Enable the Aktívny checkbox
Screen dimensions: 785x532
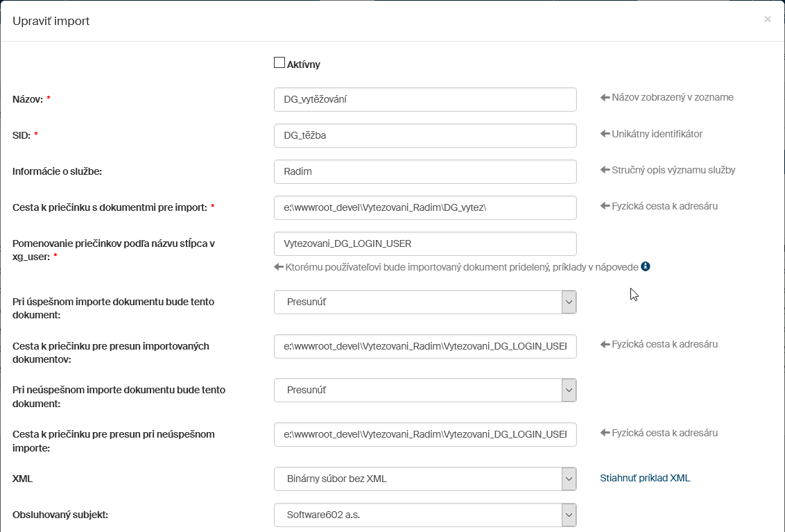point(279,63)
